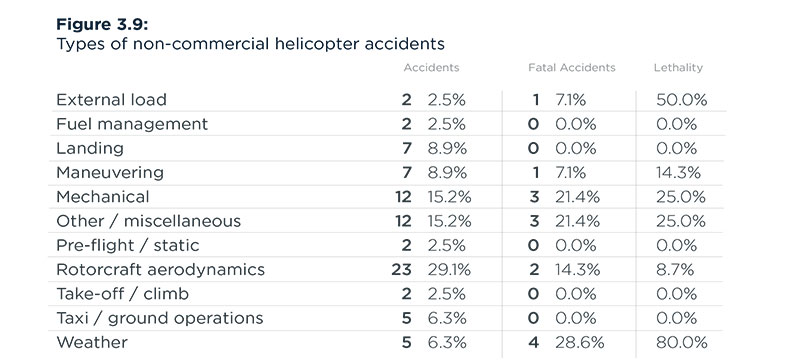Select Pre-flight / static row label
Image resolution: width=800 pixels, height=362 pixels.
(x=128, y=245)
